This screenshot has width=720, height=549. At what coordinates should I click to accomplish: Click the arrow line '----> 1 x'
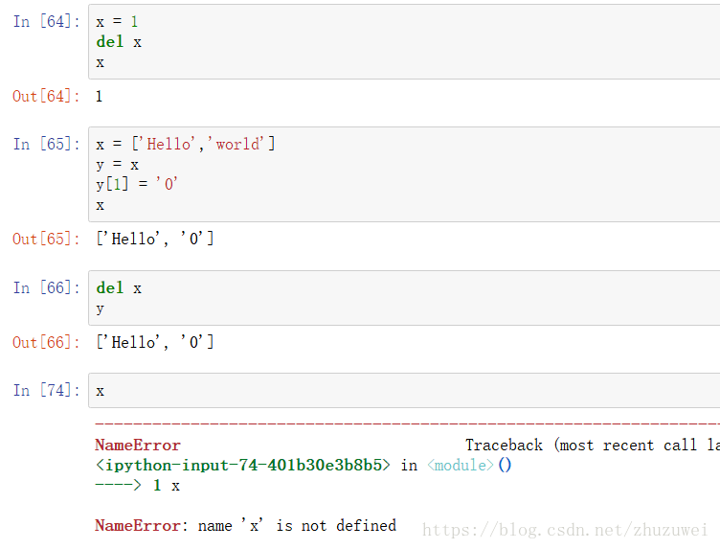point(138,486)
